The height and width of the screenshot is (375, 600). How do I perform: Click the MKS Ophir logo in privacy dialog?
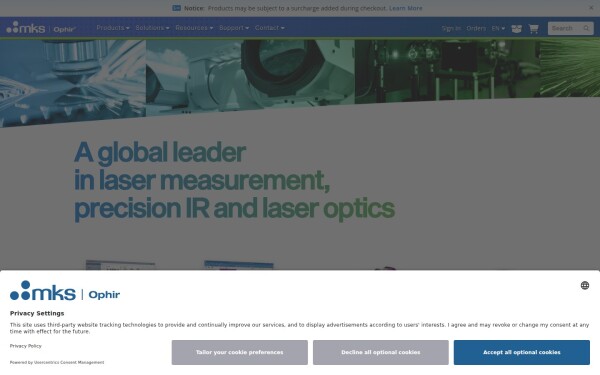tap(65, 291)
